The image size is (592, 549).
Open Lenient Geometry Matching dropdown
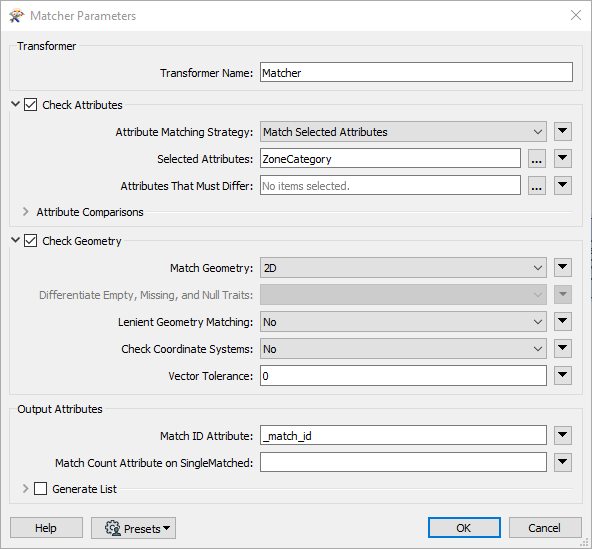coord(403,322)
